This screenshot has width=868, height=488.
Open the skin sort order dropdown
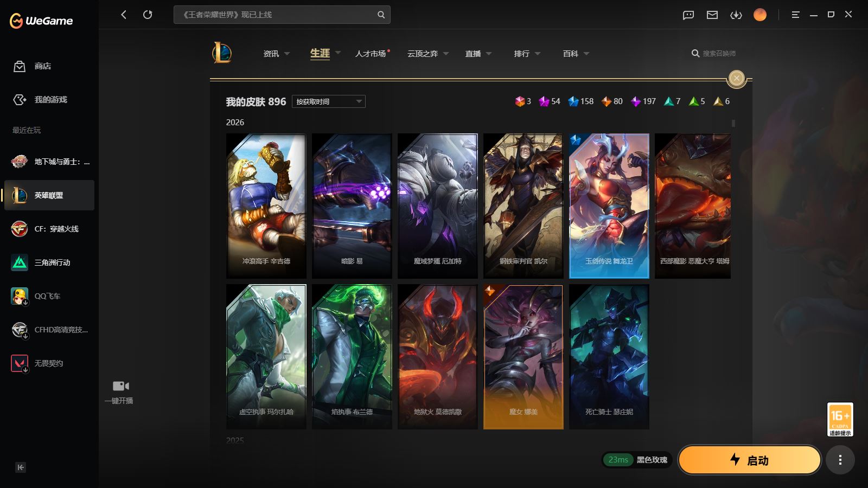(x=328, y=101)
